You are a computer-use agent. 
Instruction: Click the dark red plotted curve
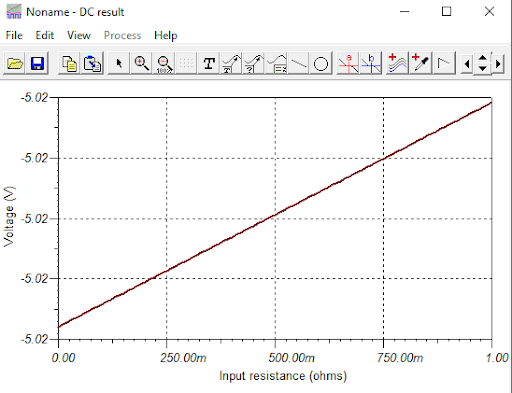tap(275, 215)
